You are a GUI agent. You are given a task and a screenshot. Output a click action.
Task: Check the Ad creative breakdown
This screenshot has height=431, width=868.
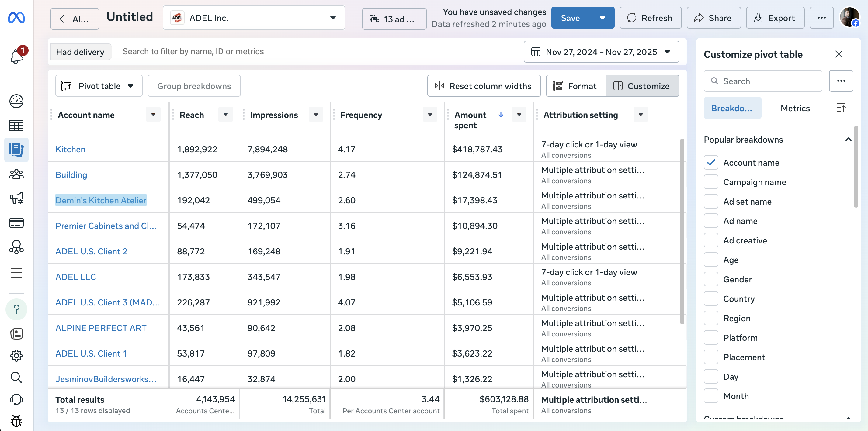pyautogui.click(x=711, y=240)
